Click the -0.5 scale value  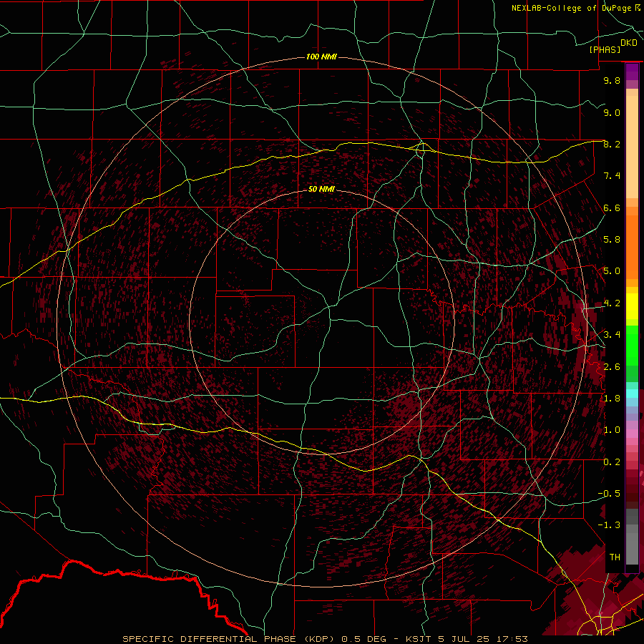[609, 493]
